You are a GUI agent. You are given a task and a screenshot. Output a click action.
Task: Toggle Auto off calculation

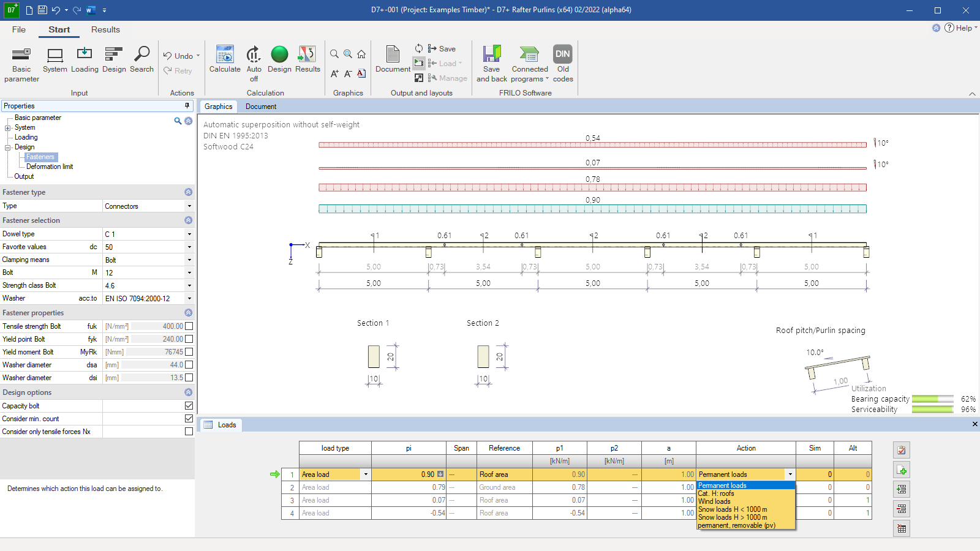[254, 64]
